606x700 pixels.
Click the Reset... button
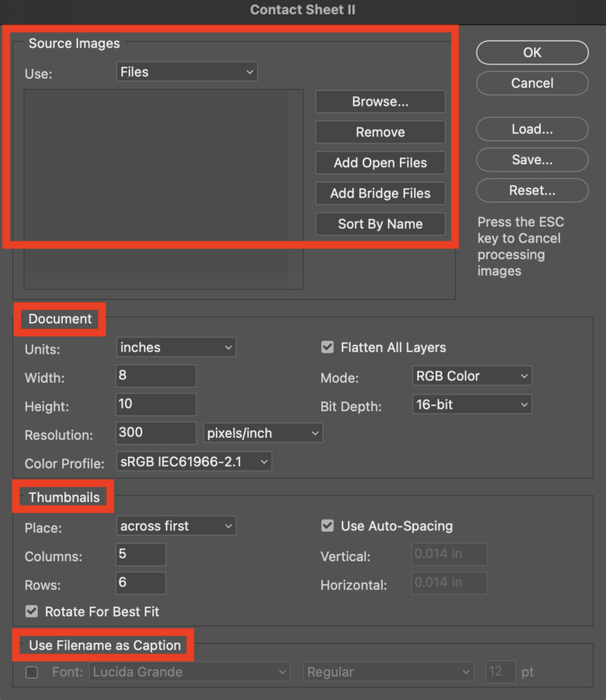point(532,191)
